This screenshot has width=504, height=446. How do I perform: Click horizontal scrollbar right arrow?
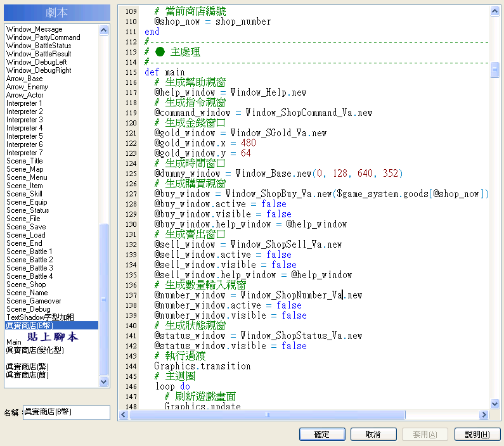[484, 414]
